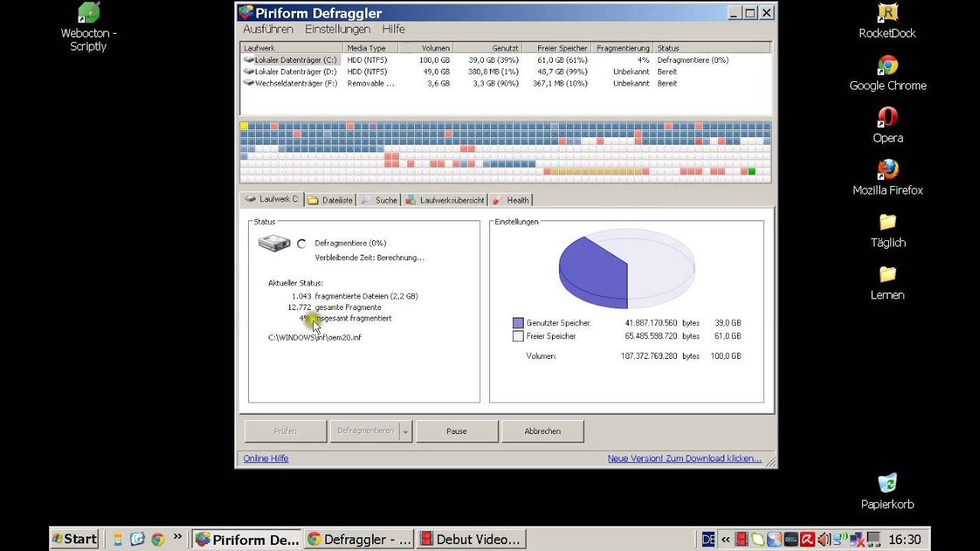This screenshot has height=551, width=980.
Task: Click the 'Neue Version! Zum Download klicken' link
Action: pyautogui.click(x=684, y=458)
